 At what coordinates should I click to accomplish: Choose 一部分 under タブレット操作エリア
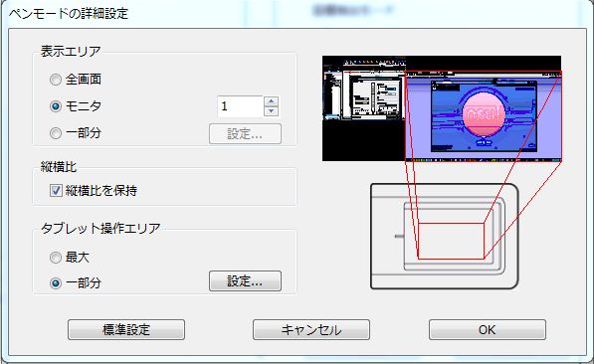point(56,282)
